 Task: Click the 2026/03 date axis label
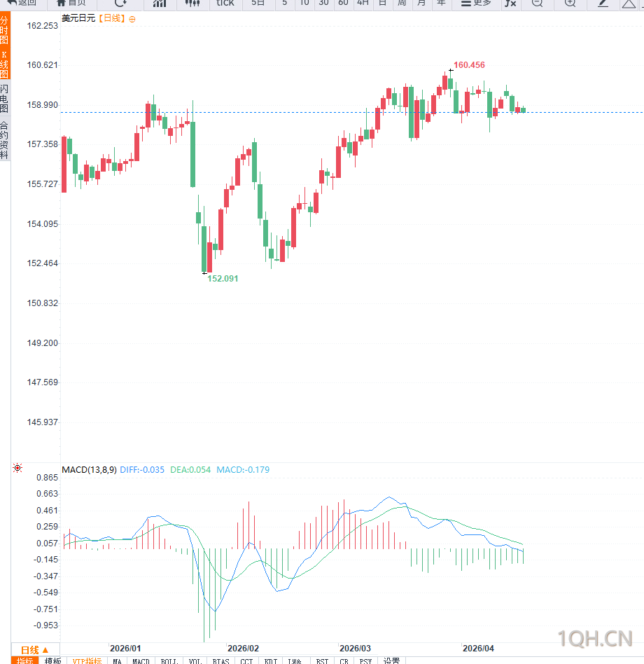click(355, 649)
